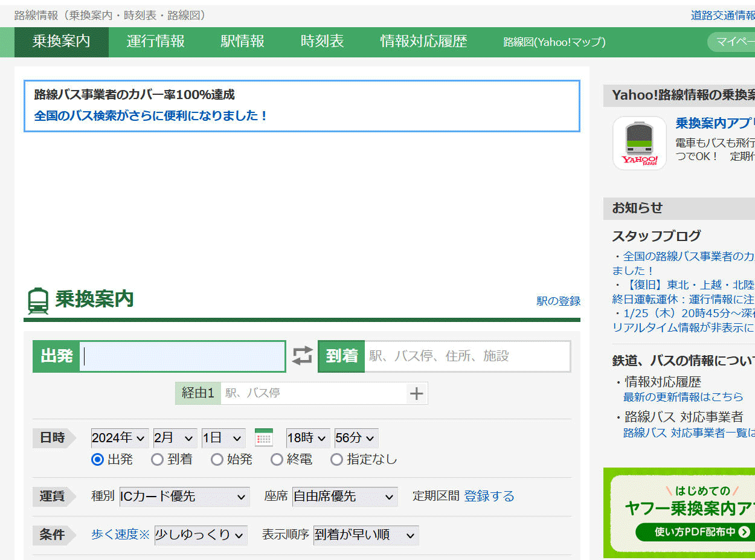The height and width of the screenshot is (560, 755).
Task: Click the plus icon to add 経由 stop
Action: (417, 394)
